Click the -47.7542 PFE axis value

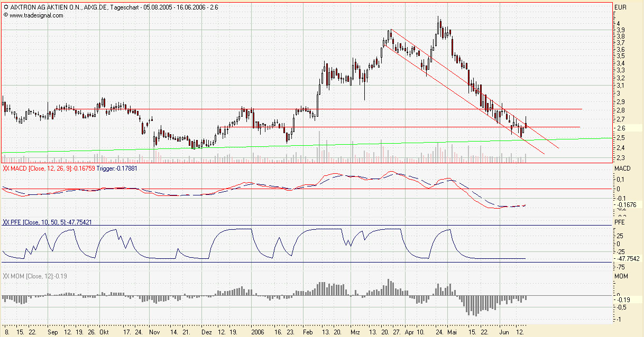tap(628, 259)
